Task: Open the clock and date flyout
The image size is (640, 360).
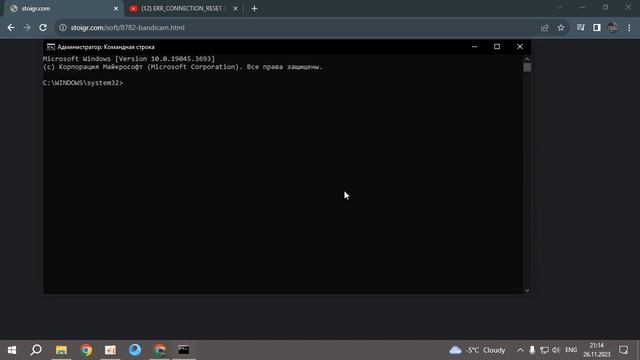Action: coord(597,350)
